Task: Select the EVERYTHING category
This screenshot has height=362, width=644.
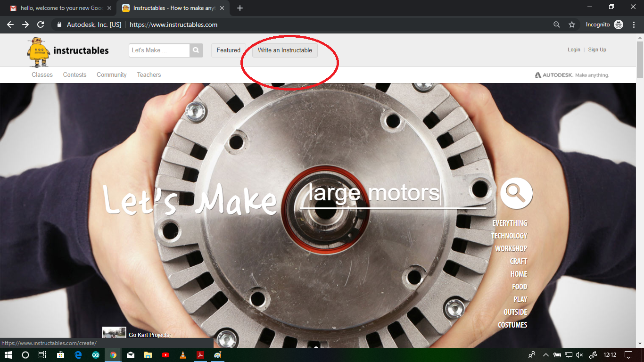Action: [x=510, y=223]
